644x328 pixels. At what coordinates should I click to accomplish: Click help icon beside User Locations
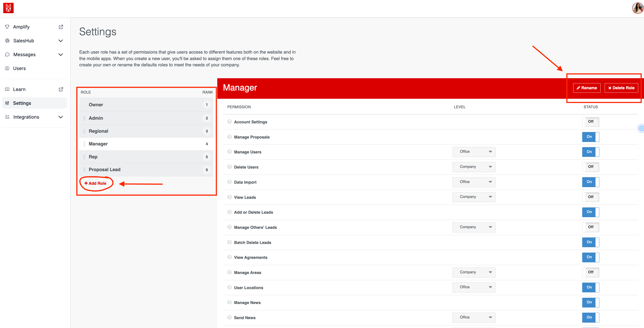tap(230, 287)
